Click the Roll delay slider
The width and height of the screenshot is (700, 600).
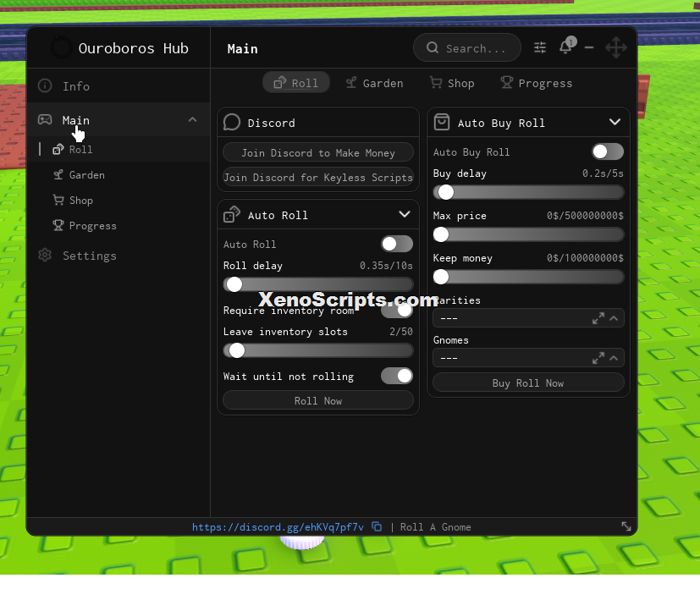click(318, 284)
